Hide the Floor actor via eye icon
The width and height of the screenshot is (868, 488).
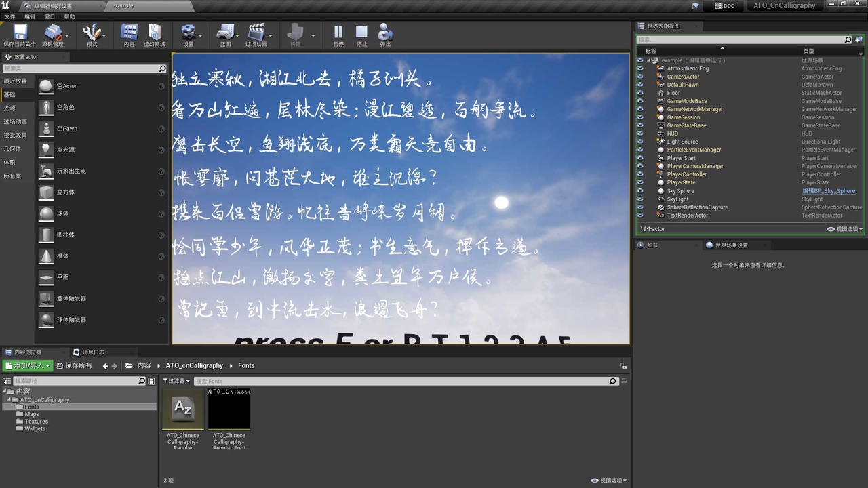click(x=639, y=93)
